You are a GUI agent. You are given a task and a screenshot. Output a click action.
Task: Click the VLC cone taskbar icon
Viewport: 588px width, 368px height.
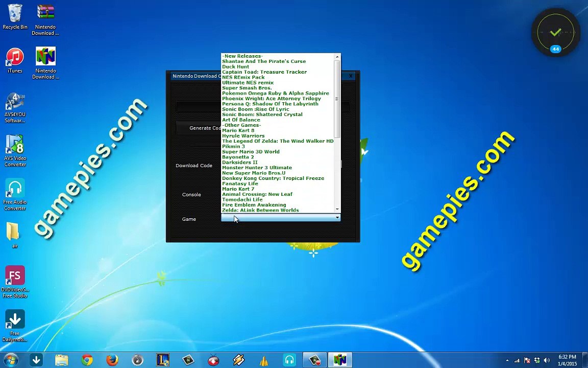click(x=264, y=360)
